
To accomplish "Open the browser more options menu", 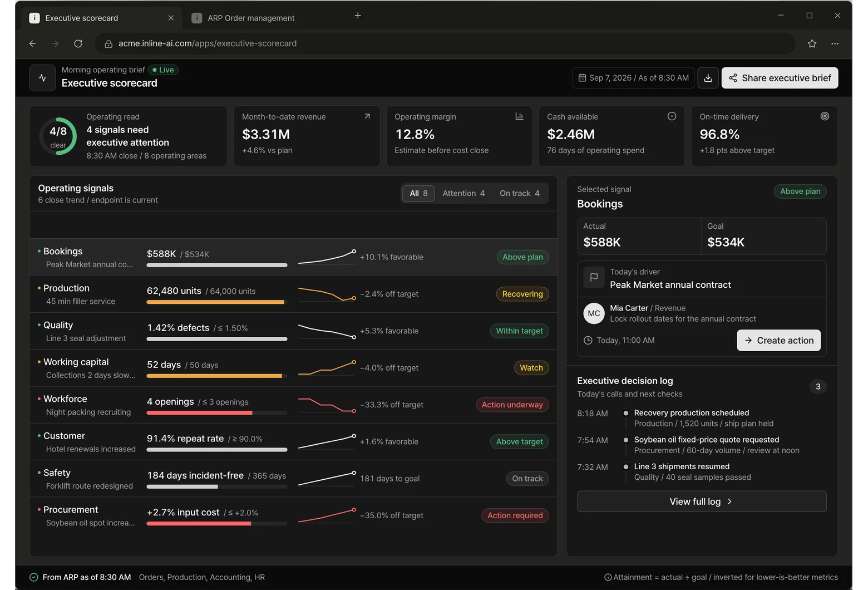I will [835, 43].
